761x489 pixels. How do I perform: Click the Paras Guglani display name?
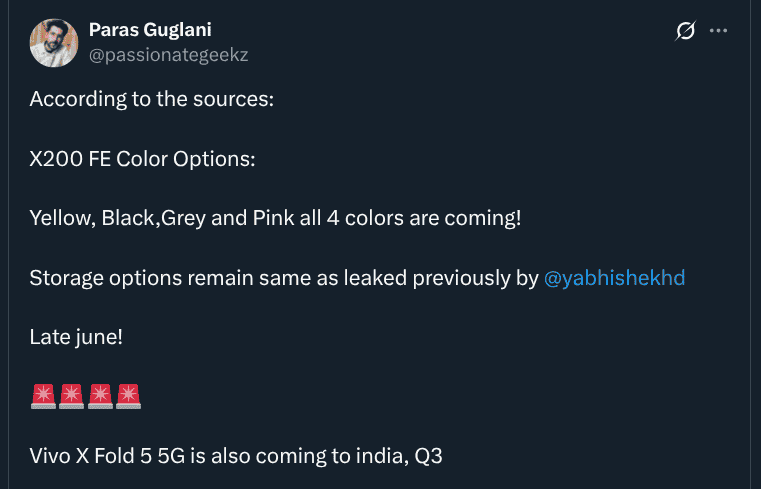point(150,30)
